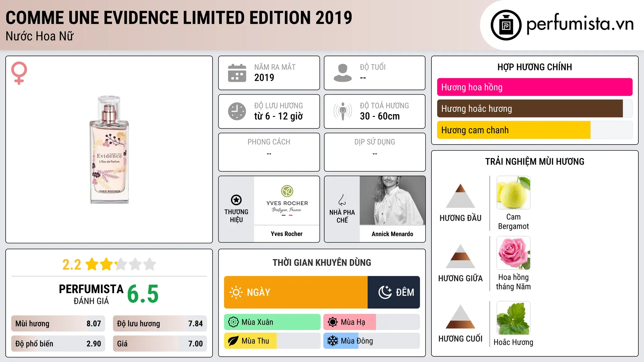Click the Độ lưu hương 7.84 score row
Viewport: 644px width, 362px height.
[160, 324]
